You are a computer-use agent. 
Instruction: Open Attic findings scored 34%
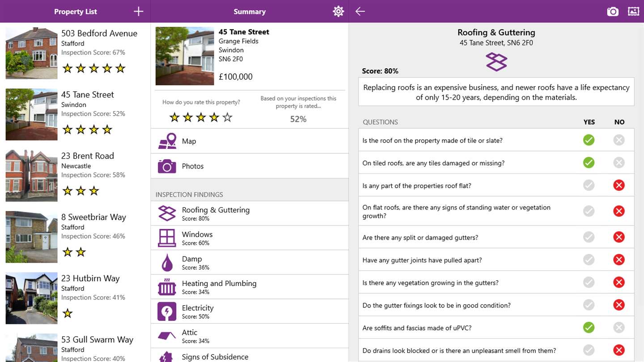(x=250, y=336)
